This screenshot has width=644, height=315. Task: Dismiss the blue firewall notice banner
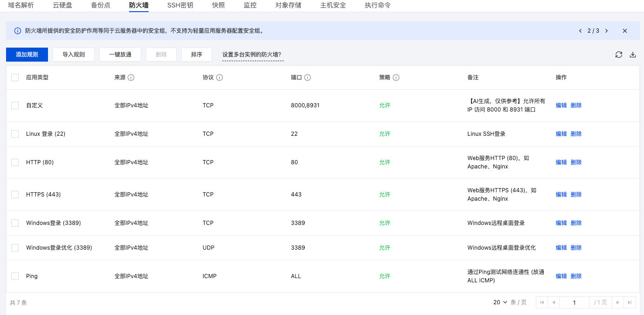coord(625,31)
